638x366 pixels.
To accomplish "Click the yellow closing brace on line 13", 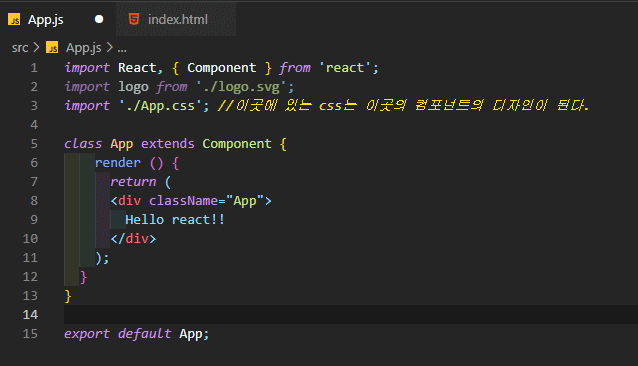I will click(x=68, y=296).
